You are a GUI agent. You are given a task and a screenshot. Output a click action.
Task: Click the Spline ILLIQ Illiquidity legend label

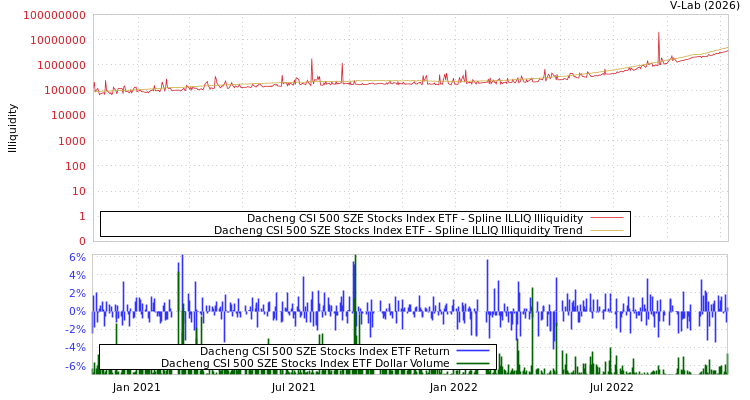tap(415, 218)
